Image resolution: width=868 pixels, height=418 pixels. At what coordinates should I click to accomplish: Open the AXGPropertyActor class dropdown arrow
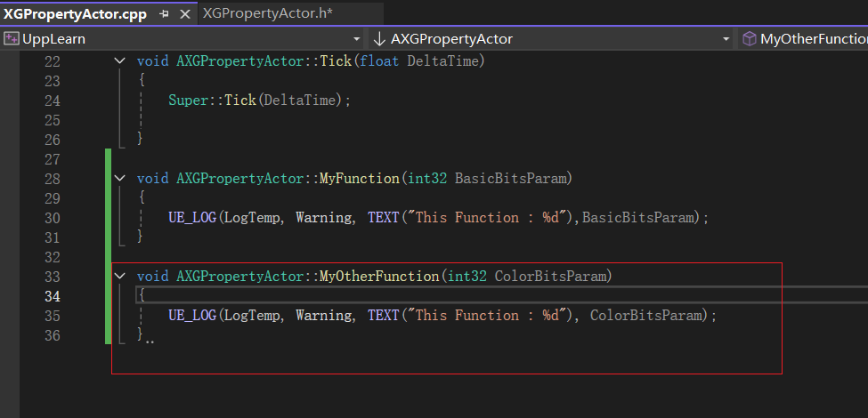coord(726,39)
